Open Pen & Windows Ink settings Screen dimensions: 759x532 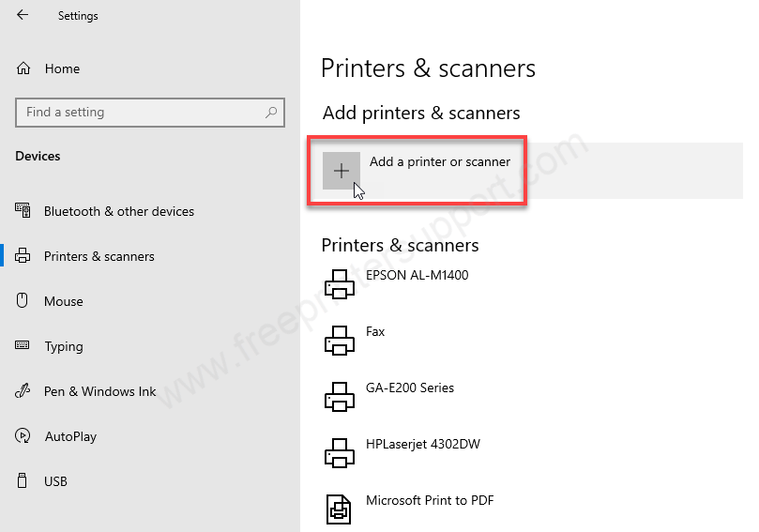pyautogui.click(x=99, y=391)
